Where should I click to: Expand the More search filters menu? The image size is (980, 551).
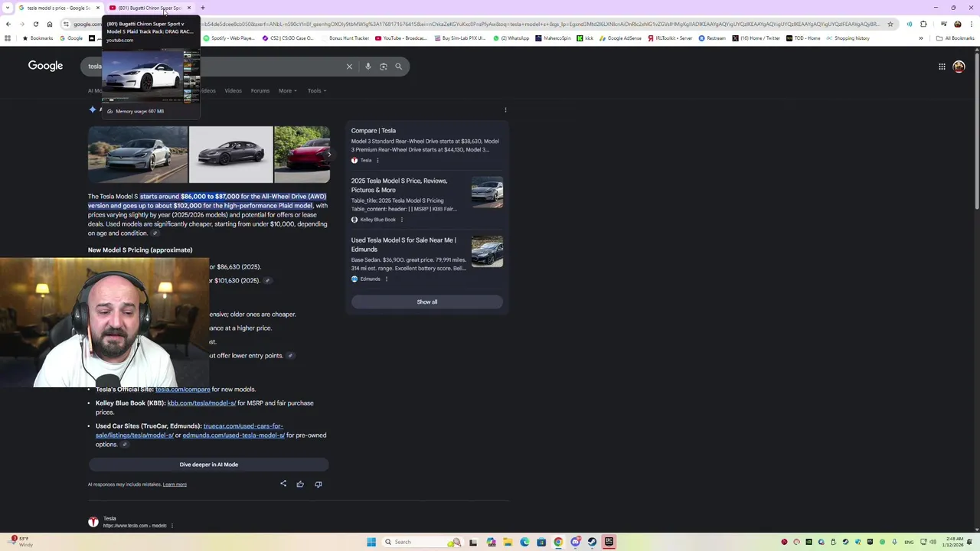point(288,90)
